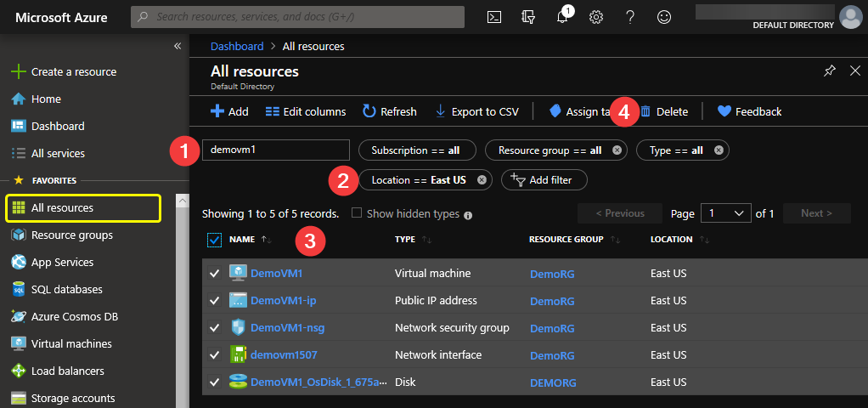Screen dimensions: 868x408
Task: Uncheck the DemoVM1-ip row checkbox
Action: [214, 300]
